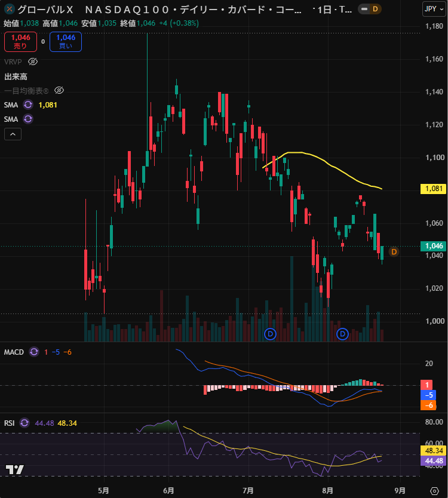Click the refresh icon next to SMA 1,081
The height and width of the screenshot is (498, 448).
tap(28, 104)
